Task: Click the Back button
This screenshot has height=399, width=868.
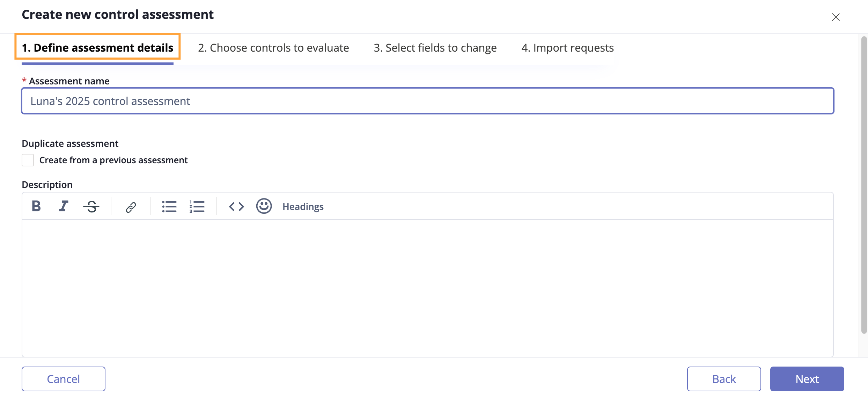Action: tap(724, 379)
